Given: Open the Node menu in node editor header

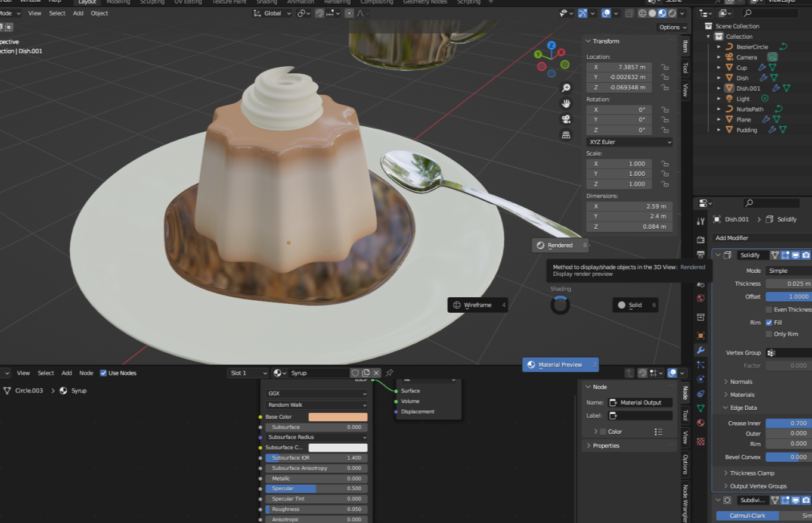Looking at the screenshot, I should [86, 373].
